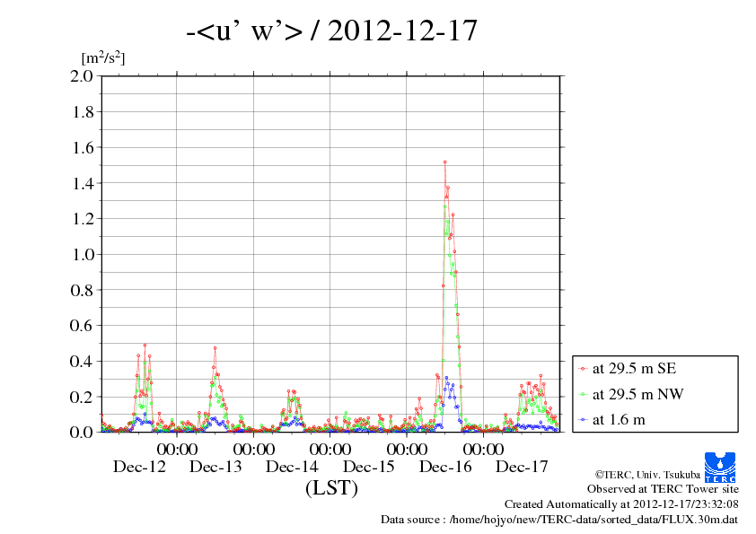Click the x-axis date label Dec-14
756x534 pixels.
pos(292,467)
